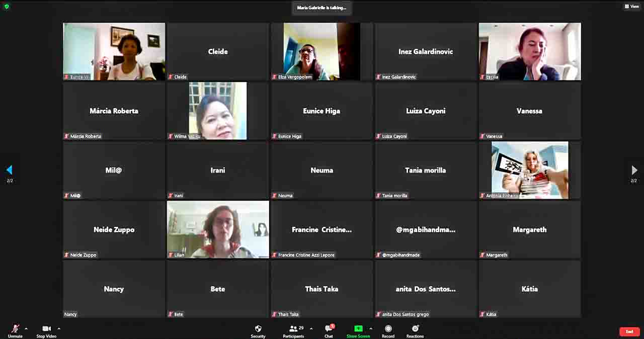Click the Unmute microphone icon

pos(15,329)
